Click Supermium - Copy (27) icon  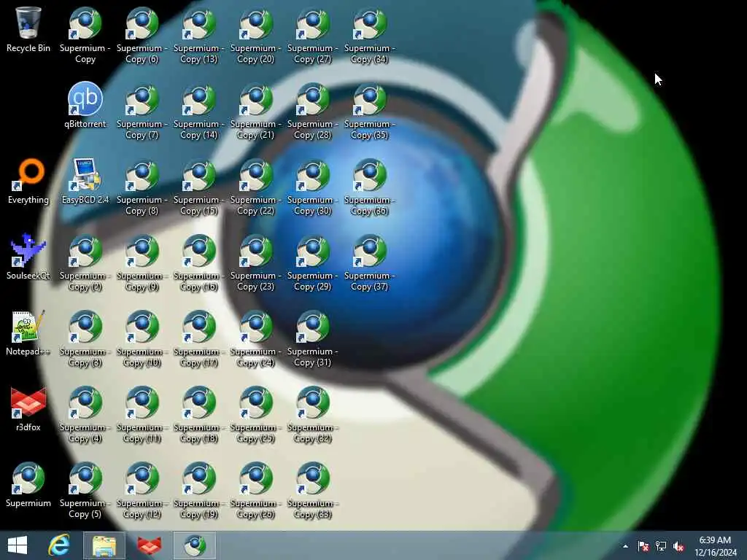312,35
